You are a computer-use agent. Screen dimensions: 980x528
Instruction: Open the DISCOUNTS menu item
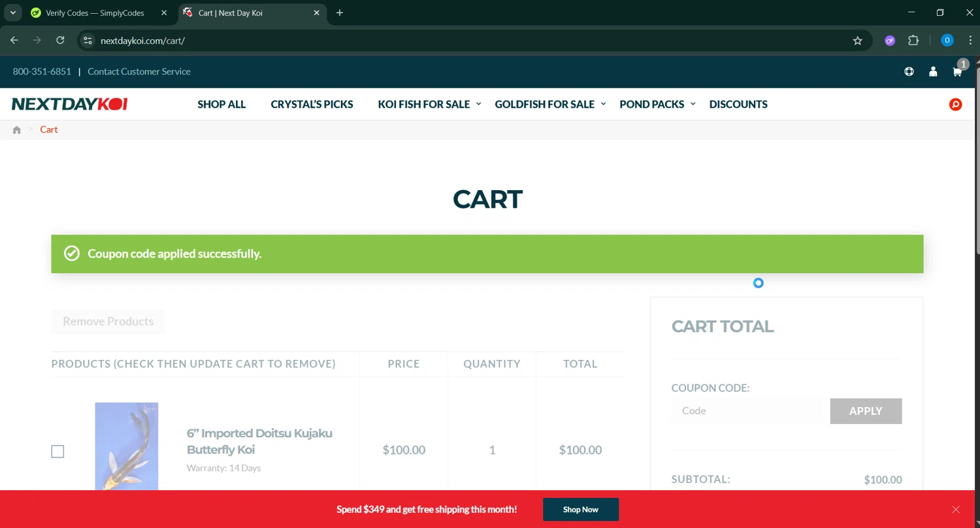pyautogui.click(x=738, y=104)
